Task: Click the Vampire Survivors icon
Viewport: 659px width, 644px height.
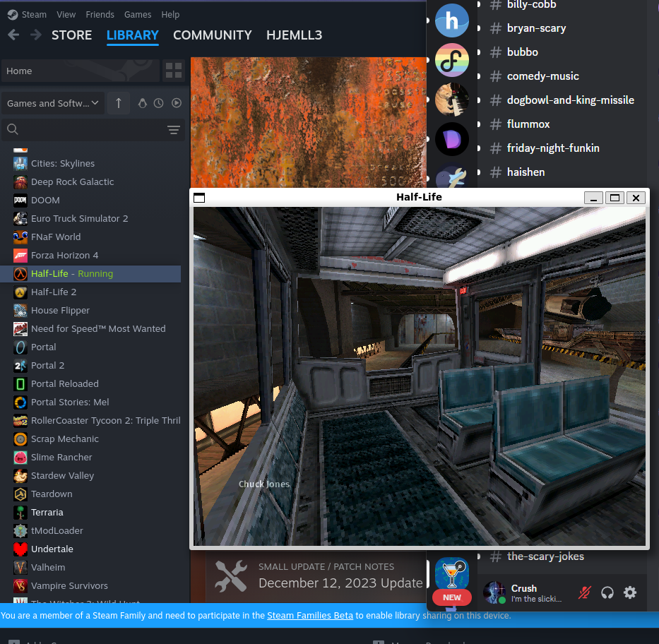Action: pyautogui.click(x=20, y=585)
